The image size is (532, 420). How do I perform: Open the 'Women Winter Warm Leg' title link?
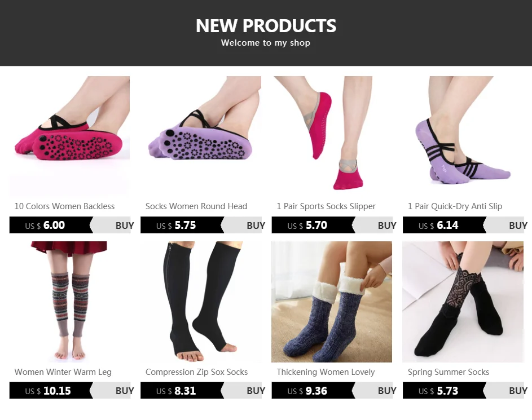(63, 372)
